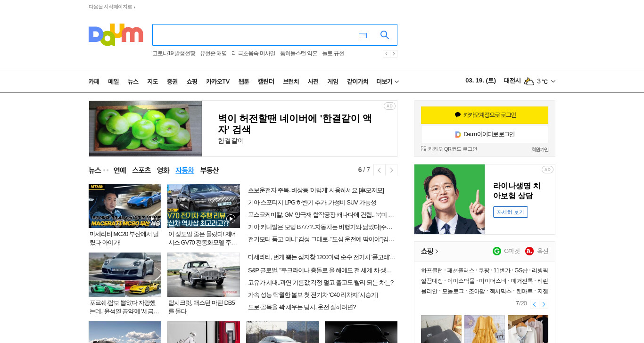644x343 pixels.
Task: Click inside the search input field
Action: pos(255,35)
